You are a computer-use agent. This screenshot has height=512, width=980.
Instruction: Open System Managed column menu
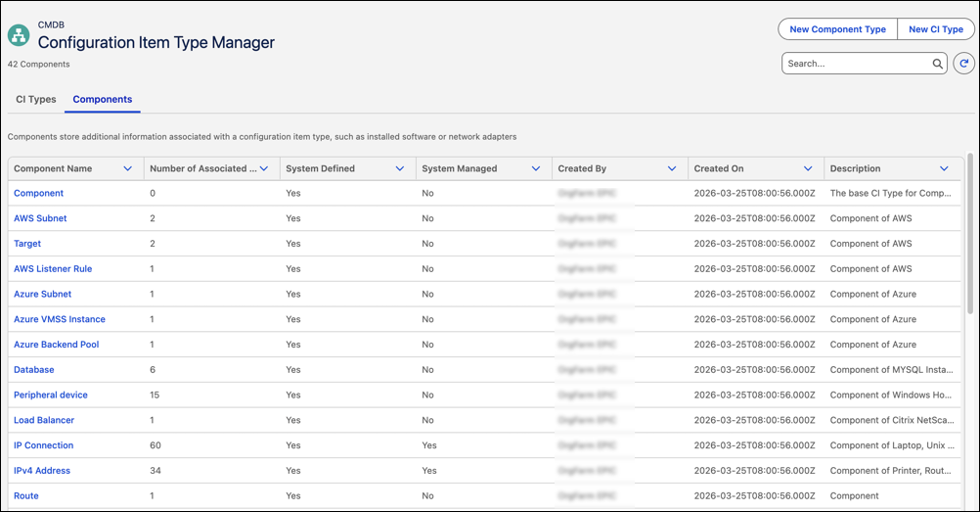point(536,168)
